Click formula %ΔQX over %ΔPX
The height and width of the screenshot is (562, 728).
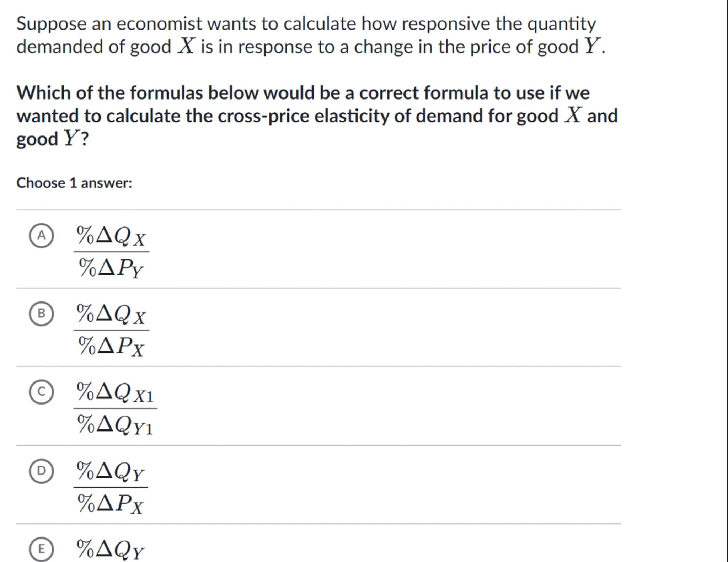click(111, 330)
